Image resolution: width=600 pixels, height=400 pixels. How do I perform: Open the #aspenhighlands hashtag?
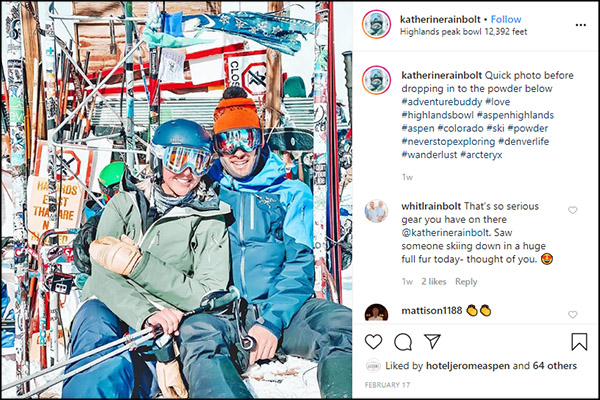[x=515, y=115]
